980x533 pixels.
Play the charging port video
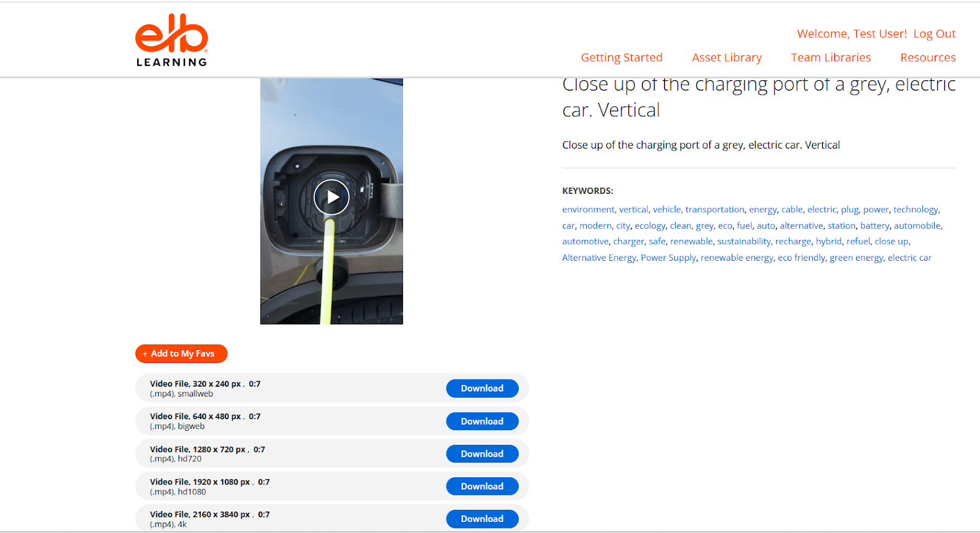tap(331, 197)
